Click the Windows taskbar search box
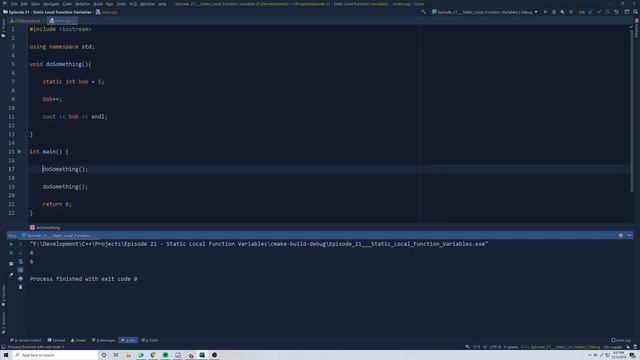The height and width of the screenshot is (360, 640). point(55,355)
